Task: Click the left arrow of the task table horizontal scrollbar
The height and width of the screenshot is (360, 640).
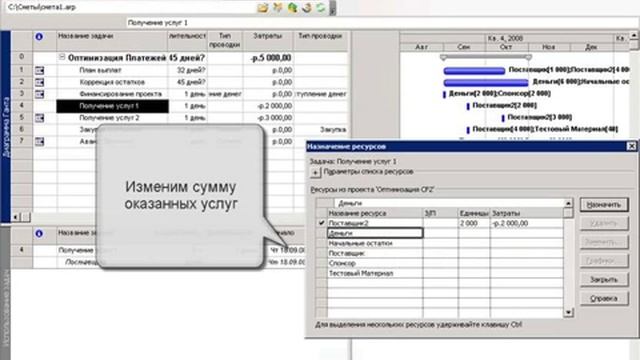Action: (16, 217)
